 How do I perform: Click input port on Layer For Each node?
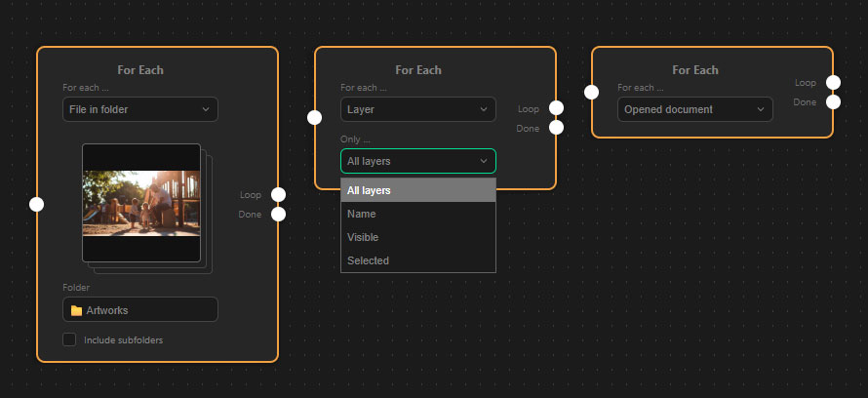pos(314,118)
